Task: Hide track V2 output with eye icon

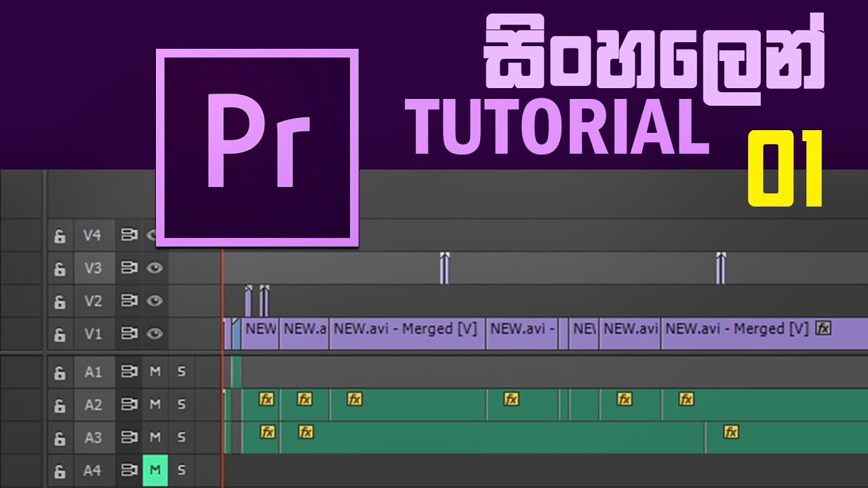Action: (x=155, y=300)
